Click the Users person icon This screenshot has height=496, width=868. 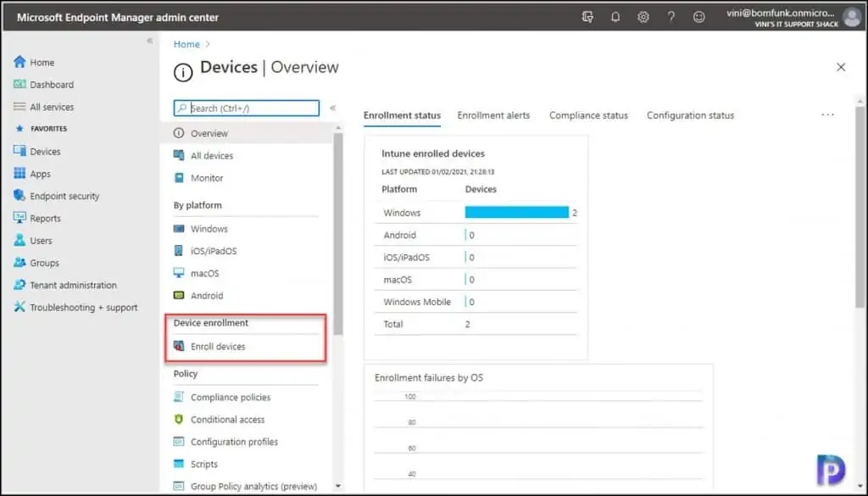pyautogui.click(x=19, y=240)
